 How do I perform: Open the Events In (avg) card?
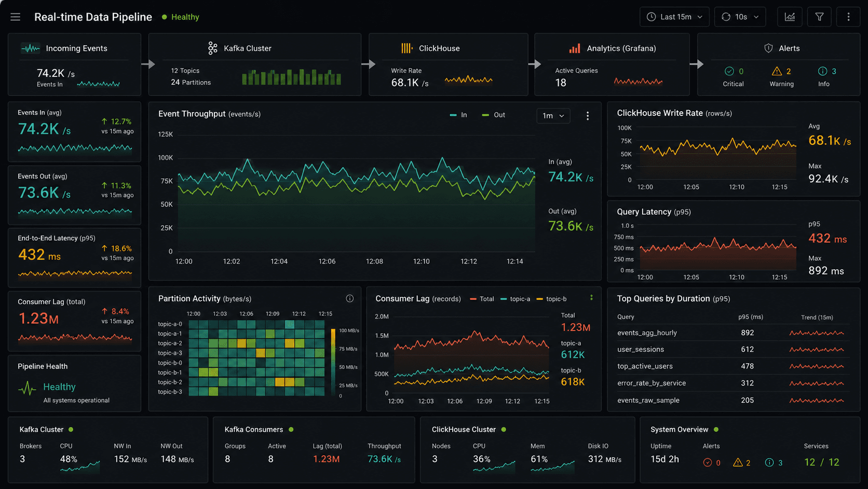[x=75, y=132]
